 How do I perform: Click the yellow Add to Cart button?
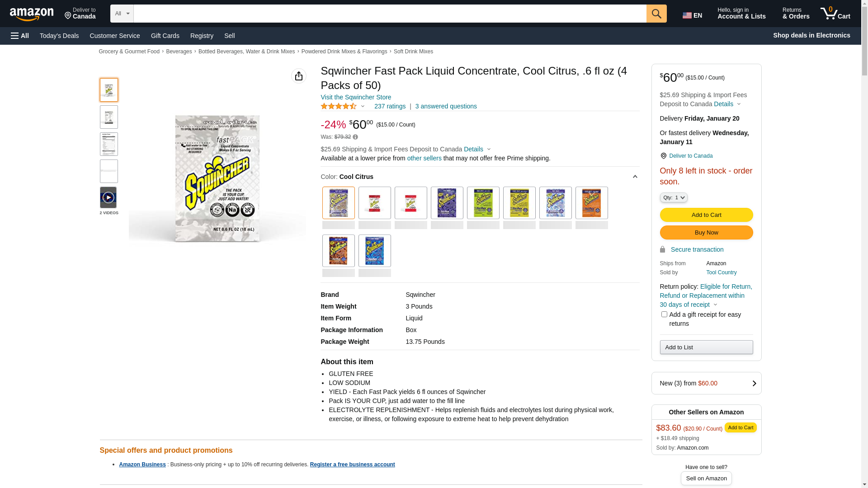coord(706,215)
